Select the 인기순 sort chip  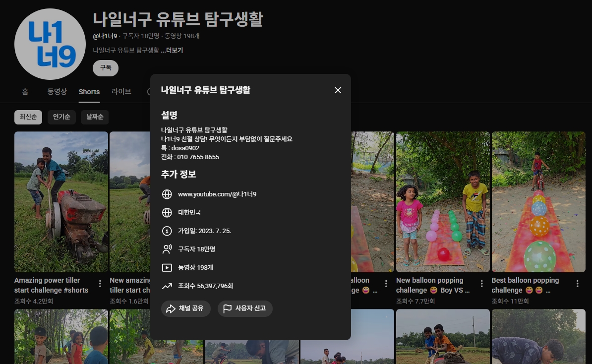pyautogui.click(x=61, y=117)
